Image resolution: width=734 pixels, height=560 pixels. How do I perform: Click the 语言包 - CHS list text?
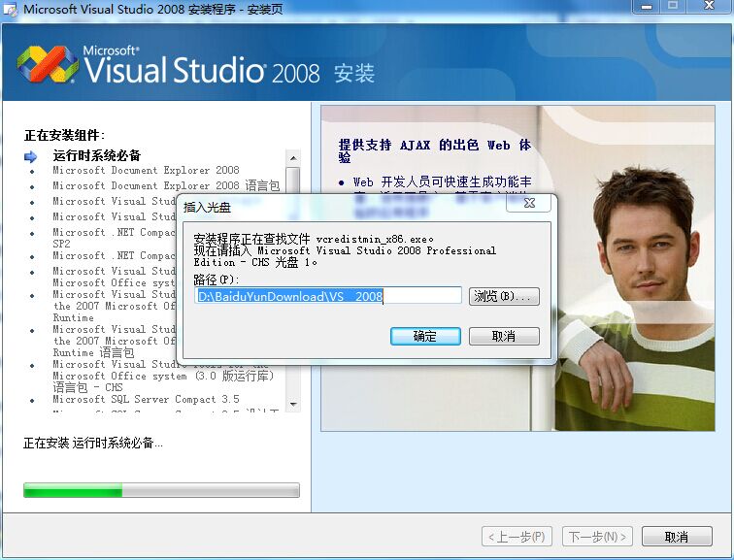click(87, 387)
